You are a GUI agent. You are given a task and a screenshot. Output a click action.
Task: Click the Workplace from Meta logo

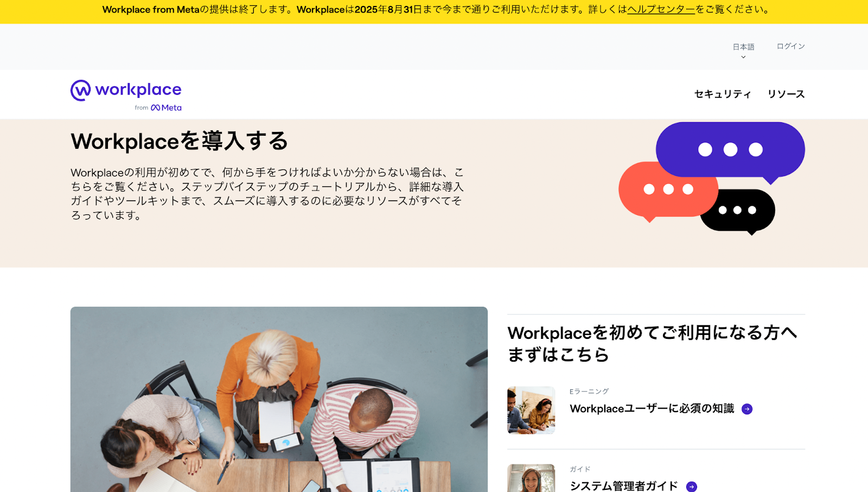(126, 96)
